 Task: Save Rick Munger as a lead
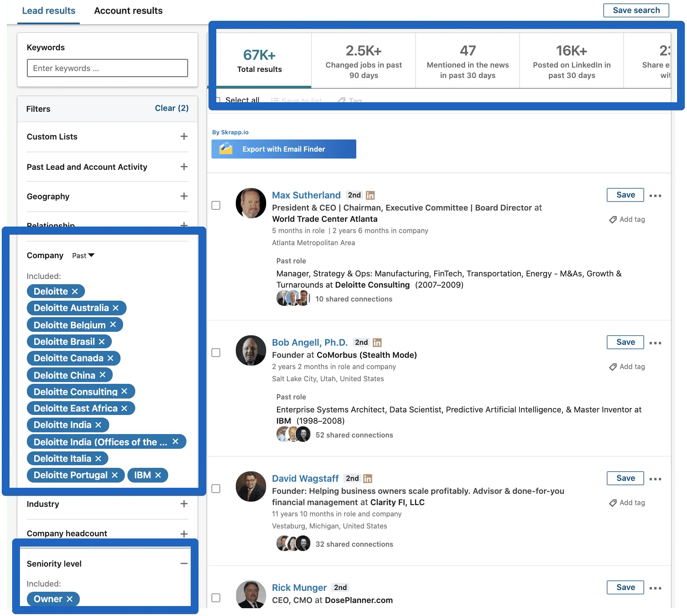[x=625, y=587]
